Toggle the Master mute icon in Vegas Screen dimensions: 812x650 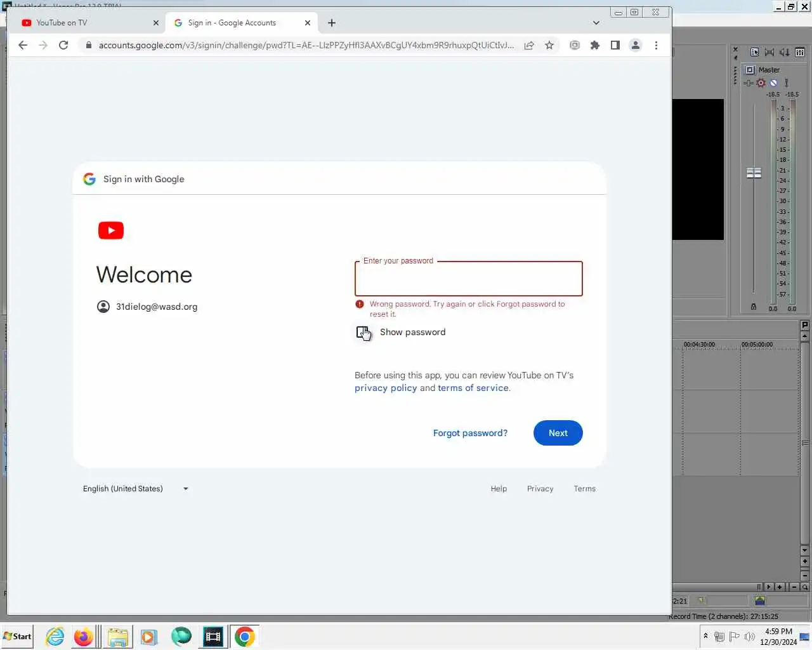(x=773, y=83)
